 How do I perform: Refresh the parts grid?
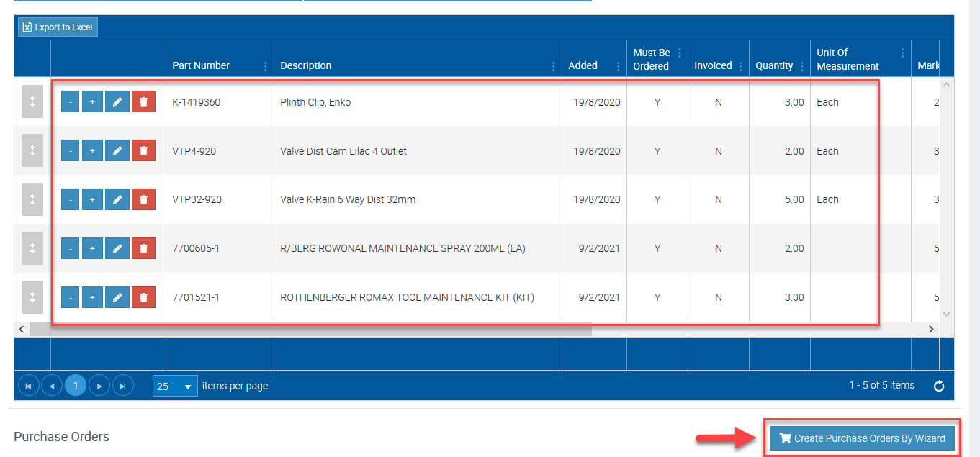[x=939, y=386]
